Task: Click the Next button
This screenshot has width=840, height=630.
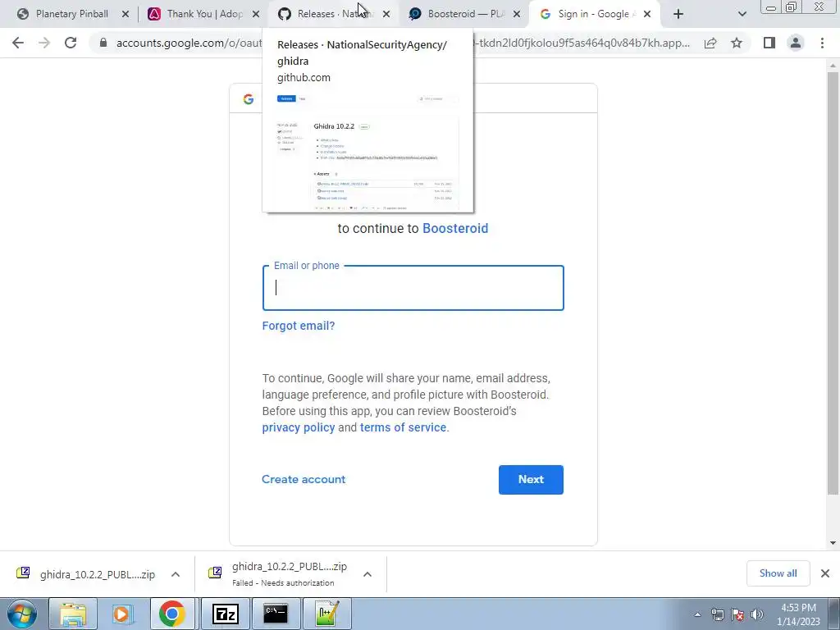Action: (531, 479)
